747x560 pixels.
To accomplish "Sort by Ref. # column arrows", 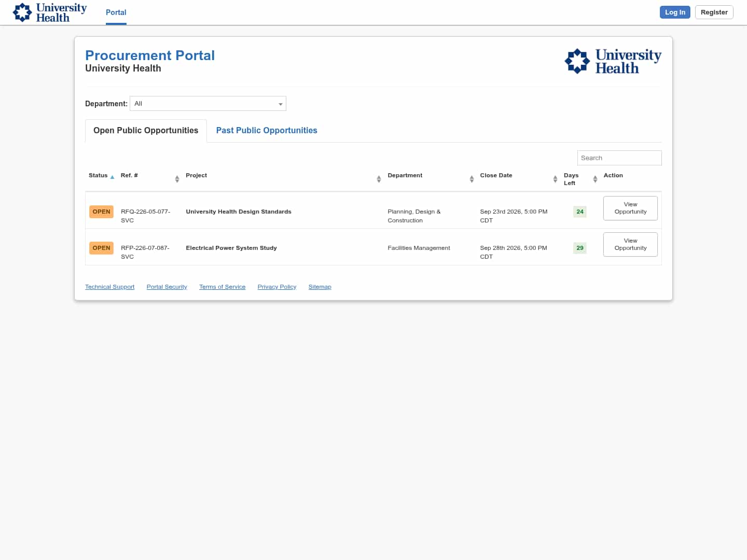I will click(x=177, y=179).
